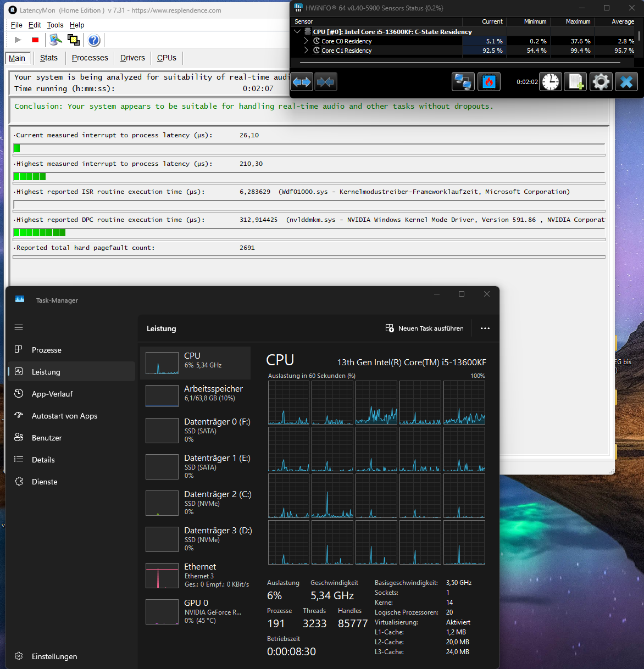Toggle the Task Manager hamburger navigation menu
This screenshot has height=669, width=644.
pos(19,327)
